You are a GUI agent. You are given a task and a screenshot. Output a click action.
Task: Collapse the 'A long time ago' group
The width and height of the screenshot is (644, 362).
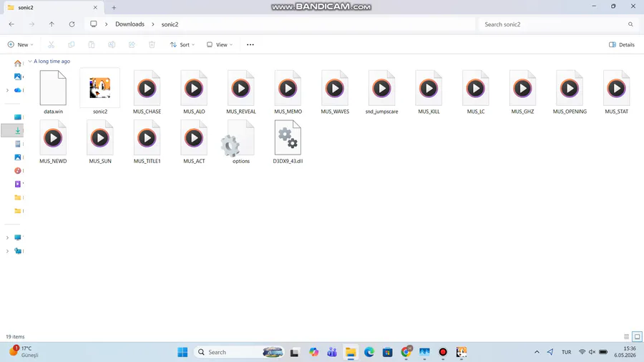pyautogui.click(x=30, y=61)
